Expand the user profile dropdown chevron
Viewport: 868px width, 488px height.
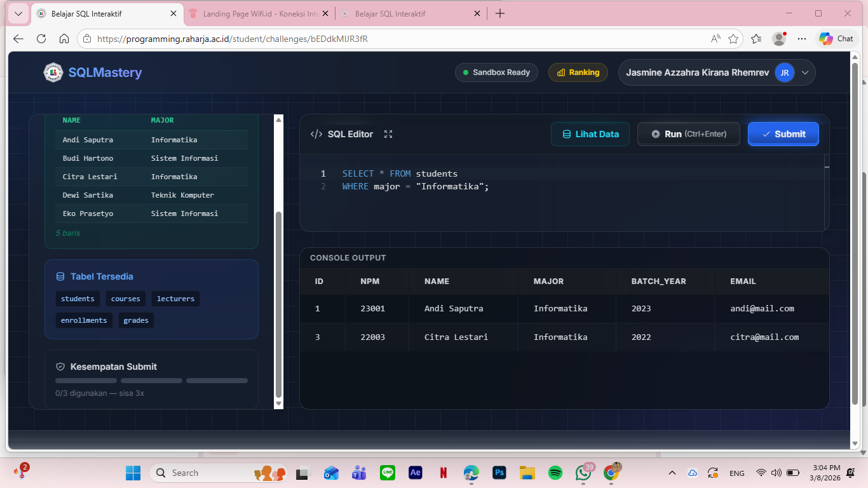pyautogui.click(x=805, y=72)
